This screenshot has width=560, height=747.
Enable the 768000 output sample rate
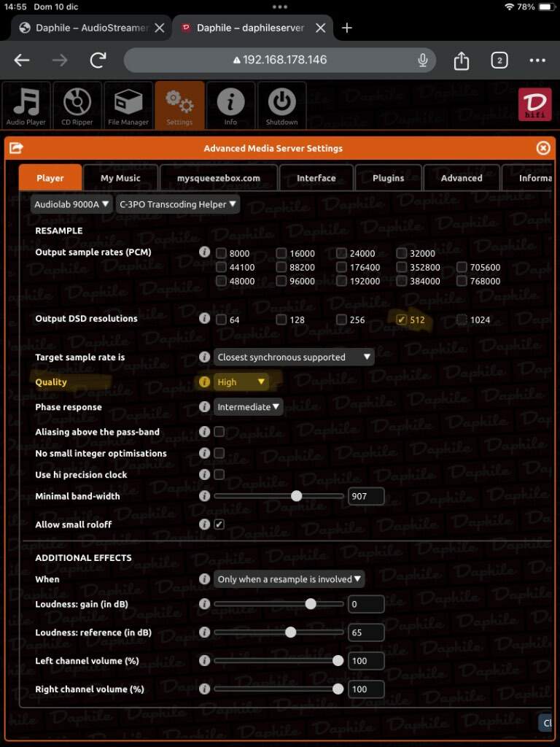pyautogui.click(x=462, y=281)
